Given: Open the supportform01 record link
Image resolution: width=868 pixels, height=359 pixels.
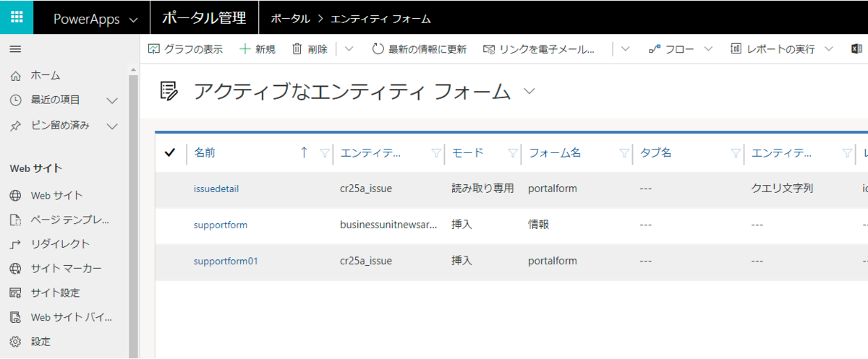Looking at the screenshot, I should (226, 261).
